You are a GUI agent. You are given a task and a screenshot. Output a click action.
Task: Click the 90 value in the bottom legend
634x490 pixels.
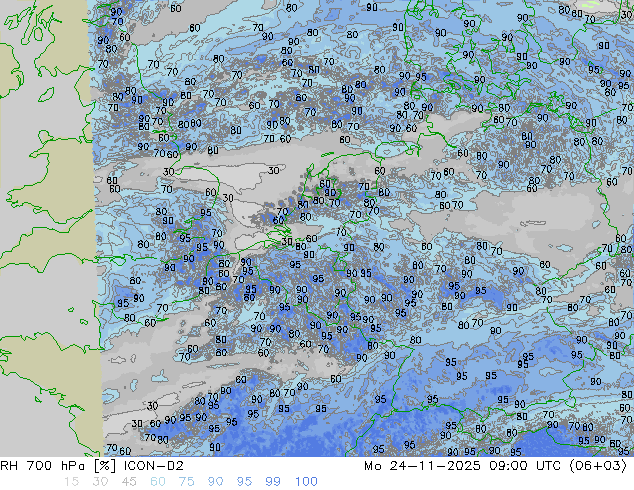tap(215, 482)
